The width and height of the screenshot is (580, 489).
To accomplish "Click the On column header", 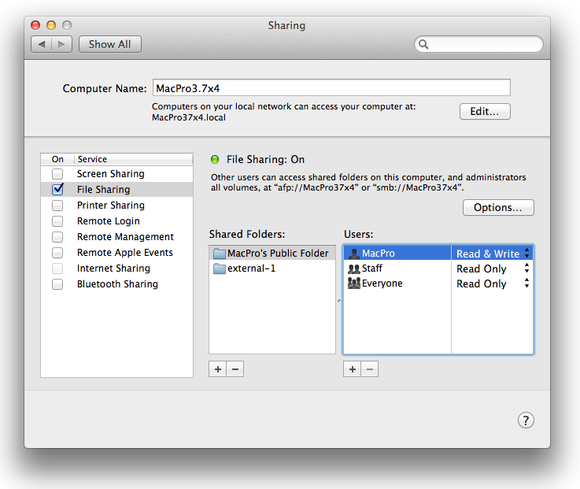I will [x=58, y=159].
